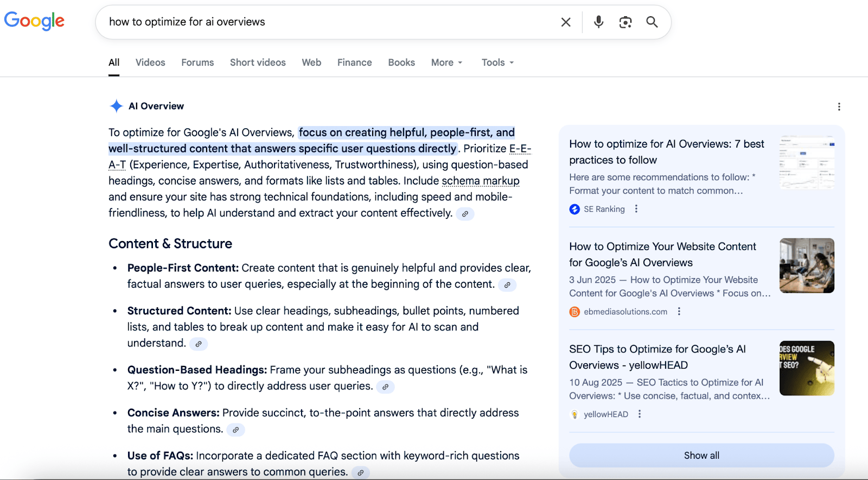Open 'How to optimize for AI Overviews: 7 best practices' link

pos(667,152)
